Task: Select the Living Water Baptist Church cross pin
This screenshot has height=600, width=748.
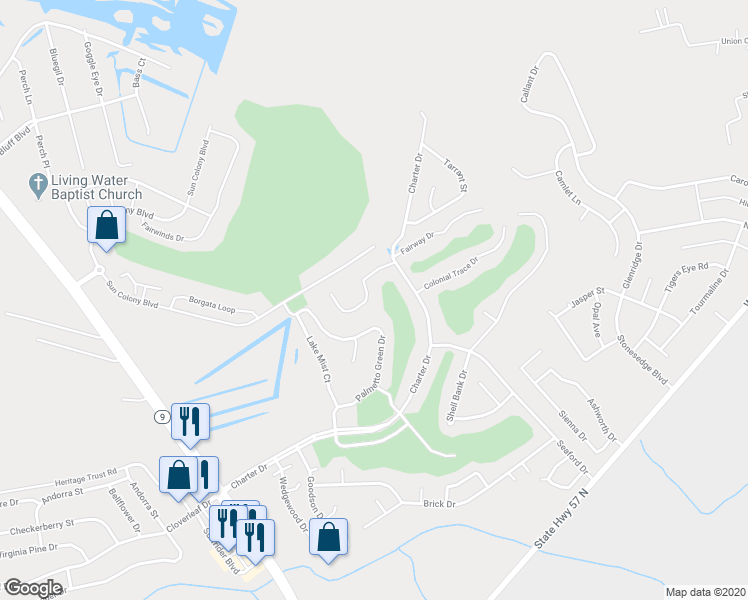Action: 38,186
